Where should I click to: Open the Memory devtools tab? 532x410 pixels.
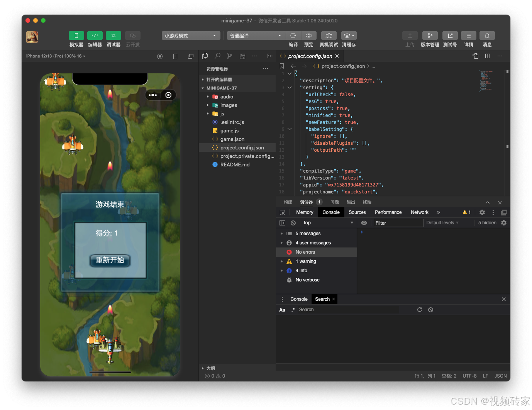(305, 212)
